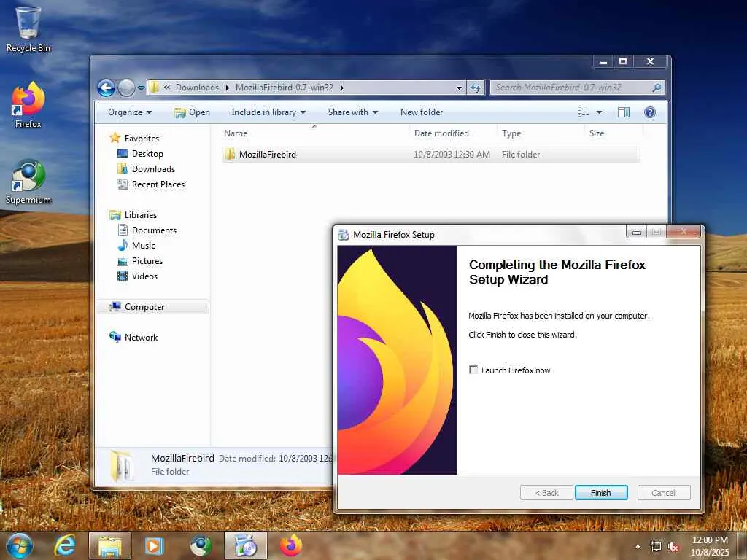The height and width of the screenshot is (560, 747).
Task: Click the network tray icon
Action: tap(656, 547)
